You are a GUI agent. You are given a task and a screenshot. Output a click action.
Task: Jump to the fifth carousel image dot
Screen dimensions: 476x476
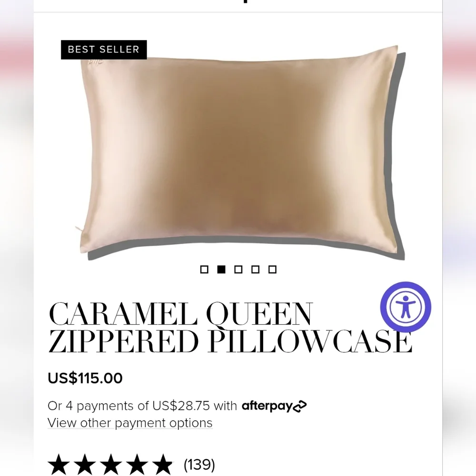[272, 269]
